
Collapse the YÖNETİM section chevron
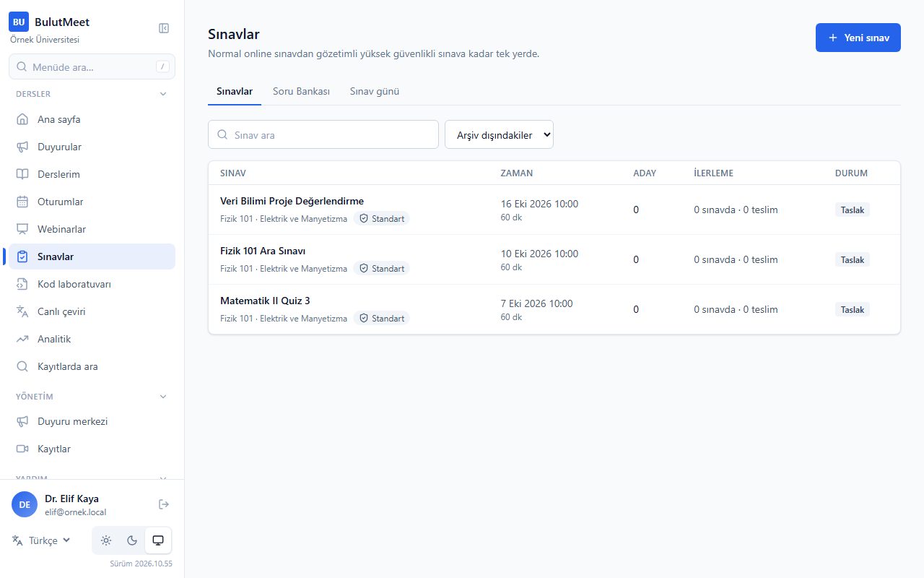tap(163, 397)
